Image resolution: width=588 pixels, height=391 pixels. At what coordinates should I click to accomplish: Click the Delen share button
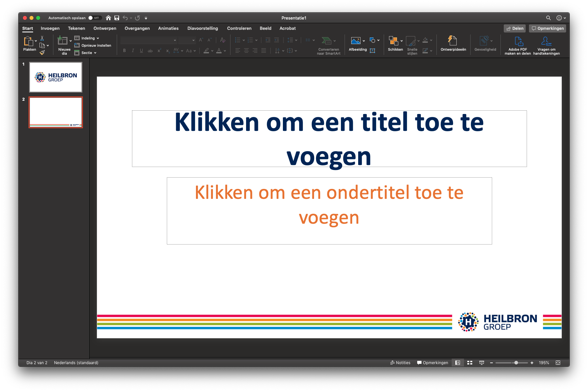[515, 28]
